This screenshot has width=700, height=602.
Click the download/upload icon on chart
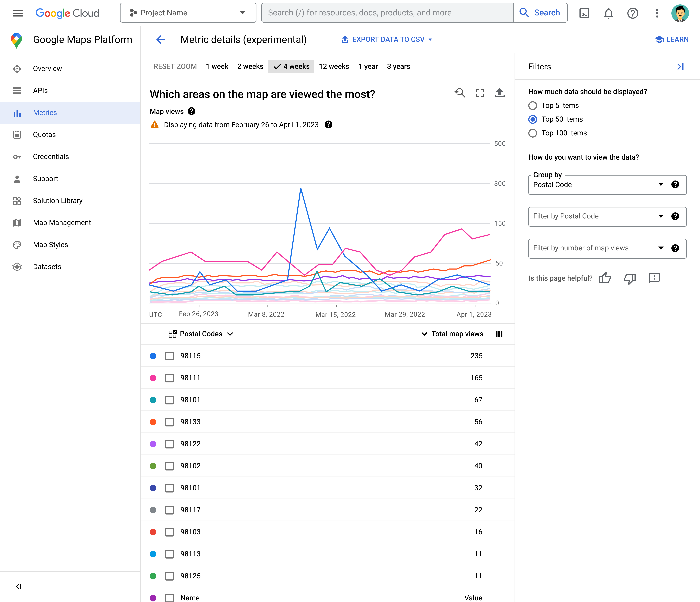[x=499, y=94]
